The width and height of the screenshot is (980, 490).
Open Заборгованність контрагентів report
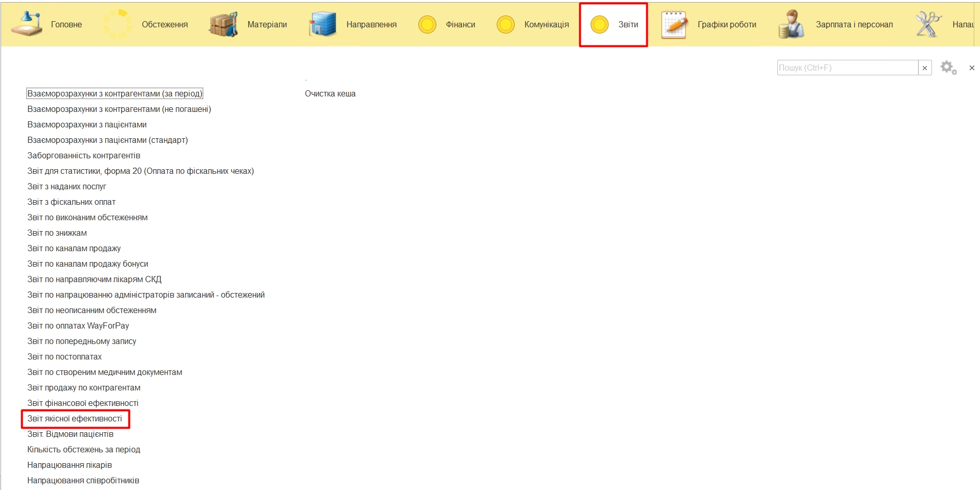(84, 156)
